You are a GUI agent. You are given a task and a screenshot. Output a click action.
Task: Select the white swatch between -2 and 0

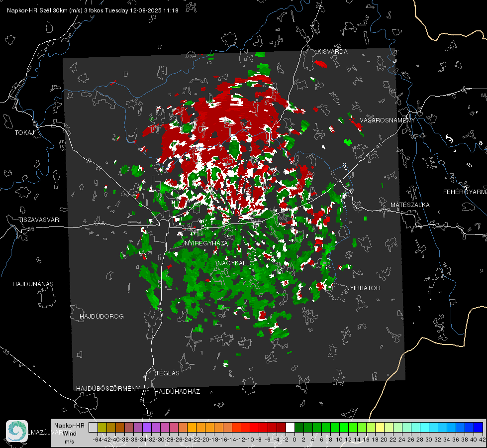tap(290, 427)
